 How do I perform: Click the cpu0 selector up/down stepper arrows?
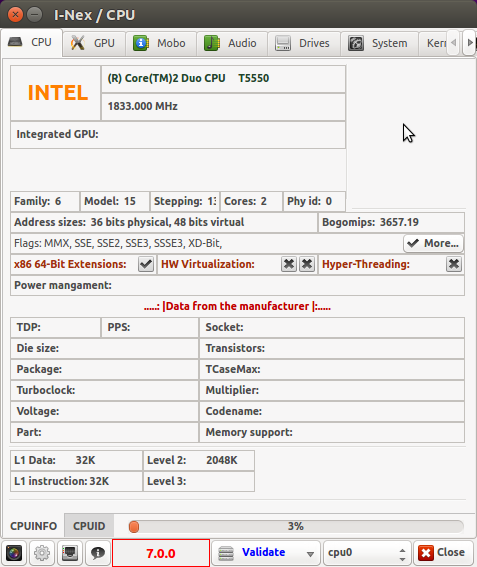point(402,554)
